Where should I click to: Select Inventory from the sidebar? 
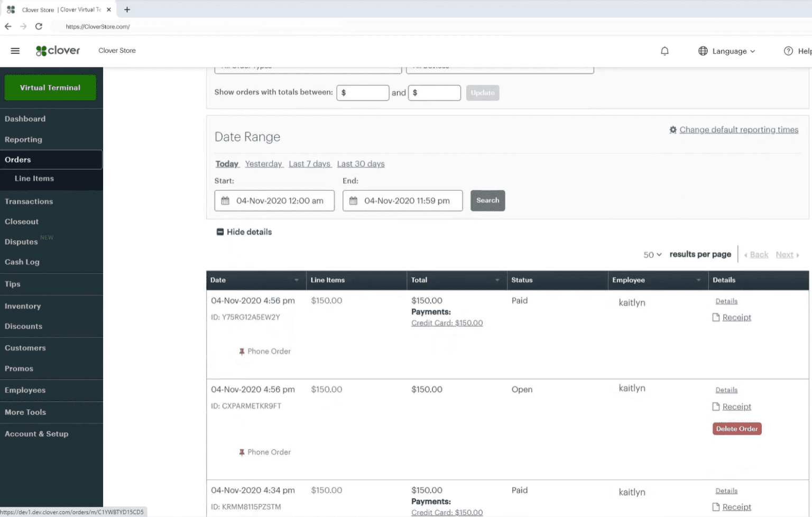[x=23, y=306]
